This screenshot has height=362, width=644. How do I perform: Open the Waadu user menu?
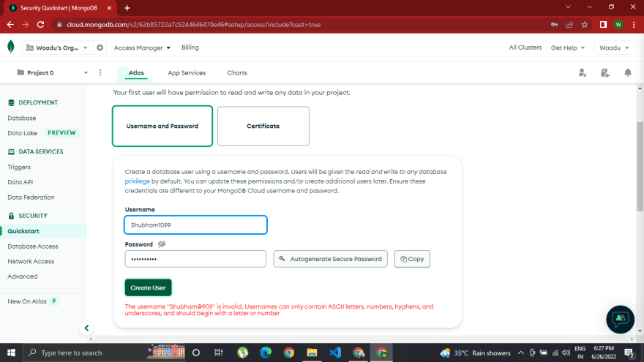[614, 48]
